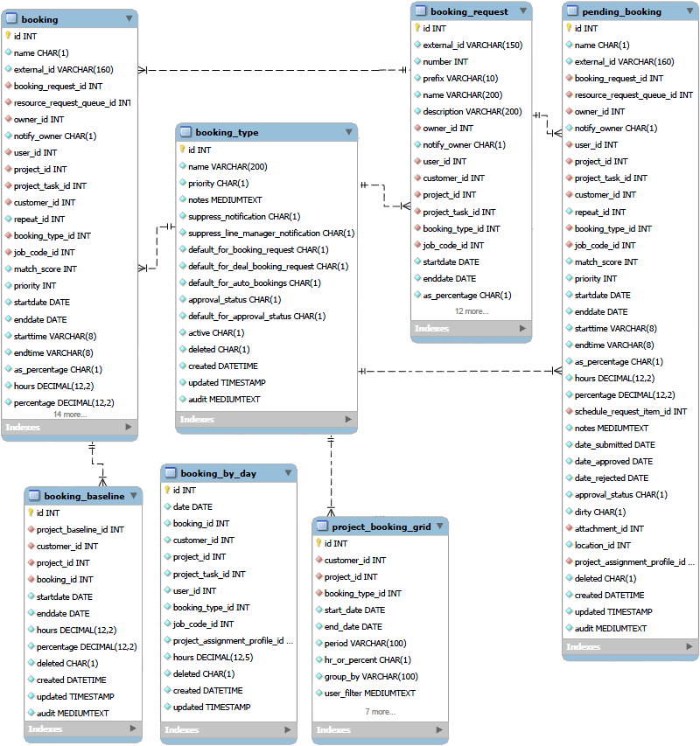Click the booking_request table icon
This screenshot has width=700, height=746.
[420, 11]
